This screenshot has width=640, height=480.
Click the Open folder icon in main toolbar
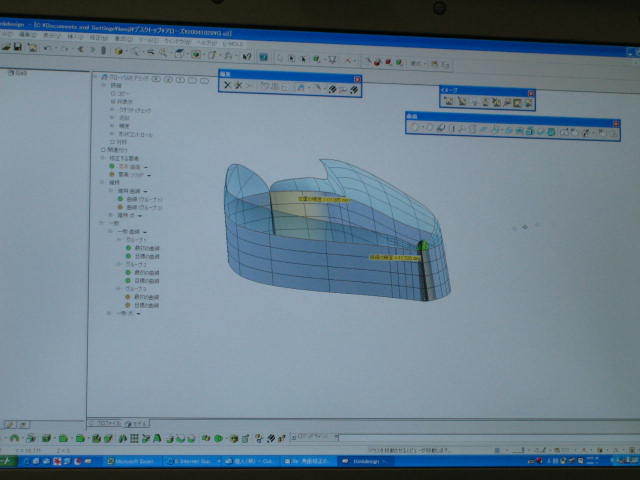pos(6,47)
